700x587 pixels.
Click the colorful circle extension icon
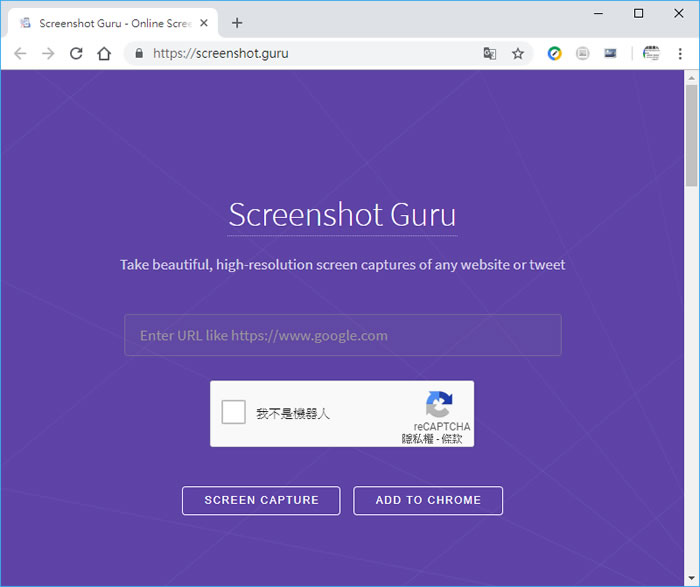click(x=554, y=54)
